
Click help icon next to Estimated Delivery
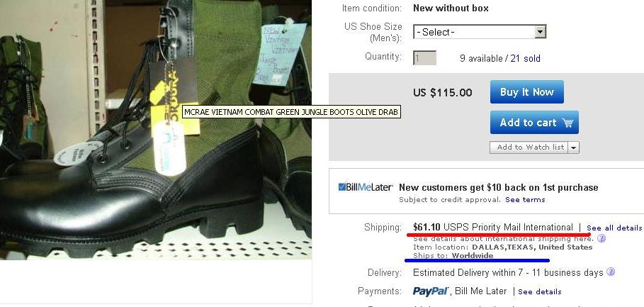click(611, 272)
